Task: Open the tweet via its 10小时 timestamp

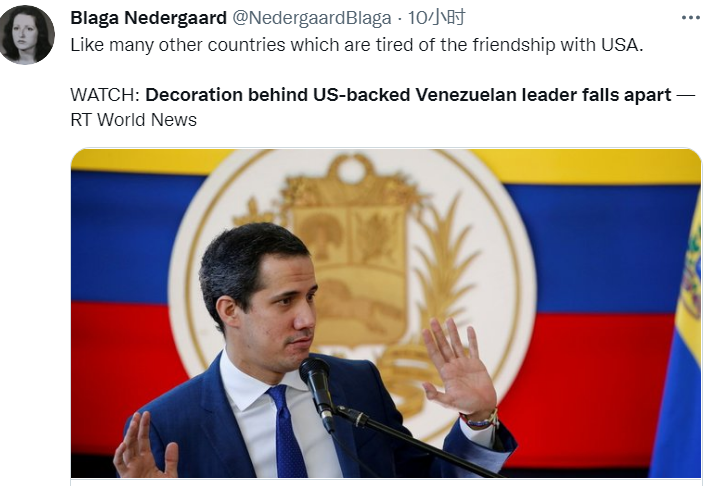Action: pos(436,18)
